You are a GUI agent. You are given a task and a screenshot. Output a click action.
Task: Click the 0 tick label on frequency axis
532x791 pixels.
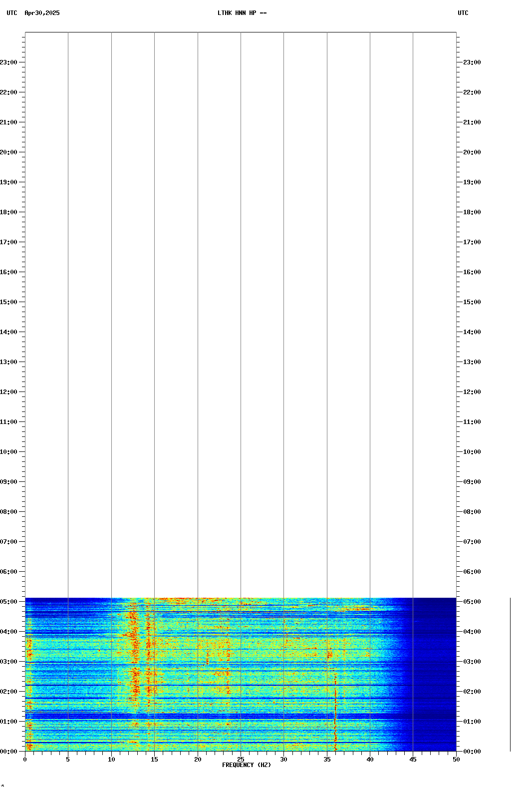[25, 760]
